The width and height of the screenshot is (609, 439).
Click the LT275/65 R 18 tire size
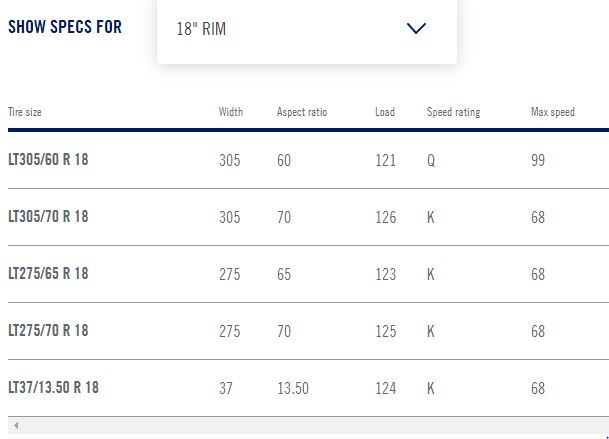click(48, 274)
